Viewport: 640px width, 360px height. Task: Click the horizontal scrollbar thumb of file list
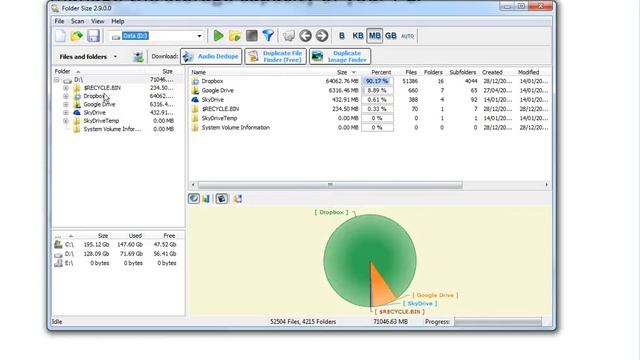[x=330, y=185]
